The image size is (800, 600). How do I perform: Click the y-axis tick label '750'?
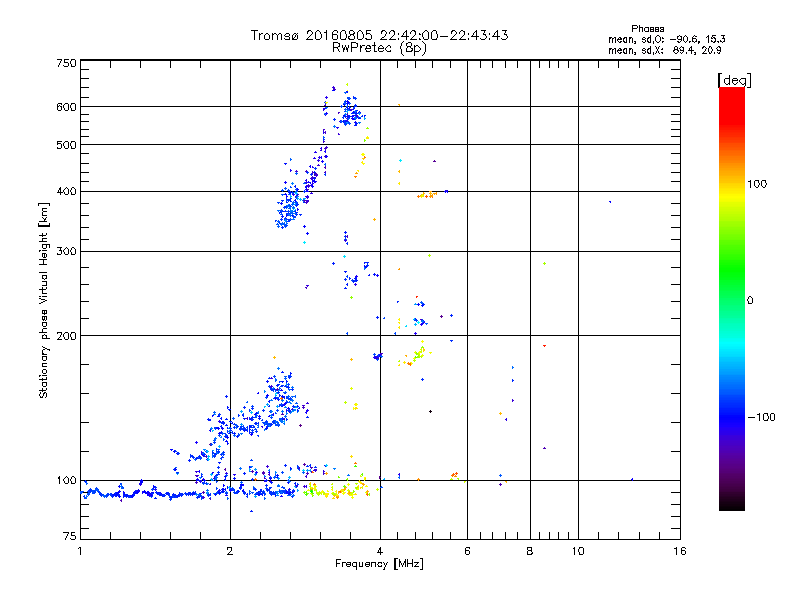(x=66, y=63)
